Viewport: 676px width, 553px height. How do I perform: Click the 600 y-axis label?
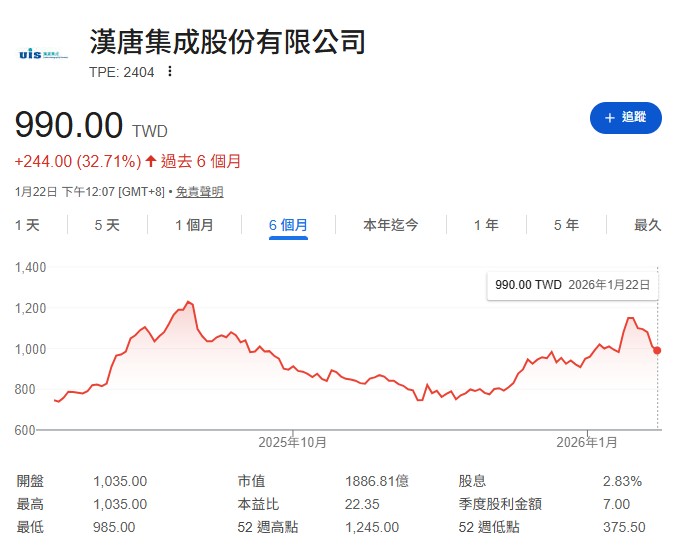25,430
